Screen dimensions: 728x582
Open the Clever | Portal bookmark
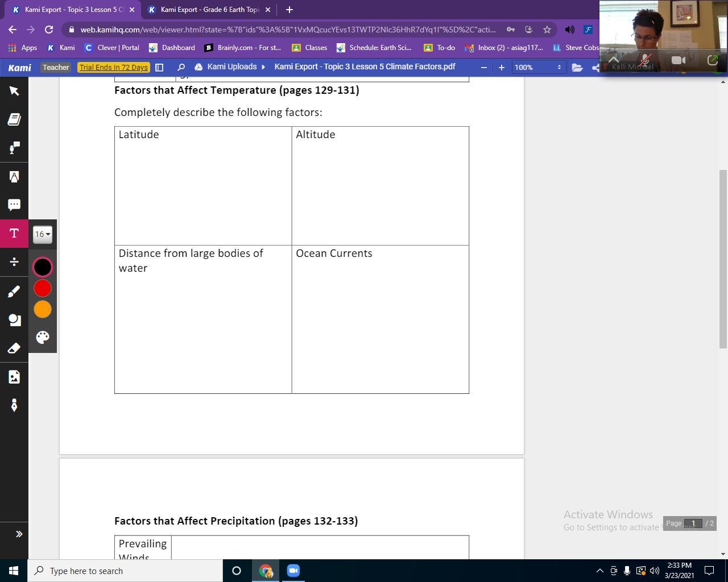coord(112,48)
